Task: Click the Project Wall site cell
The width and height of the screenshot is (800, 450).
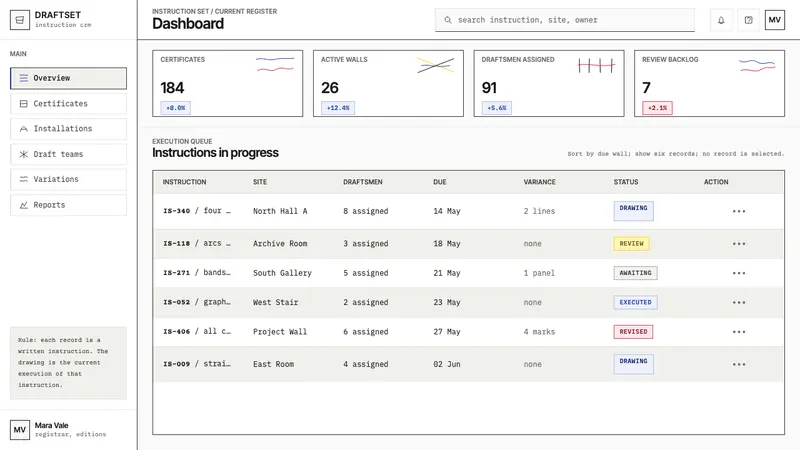Action: (280, 332)
